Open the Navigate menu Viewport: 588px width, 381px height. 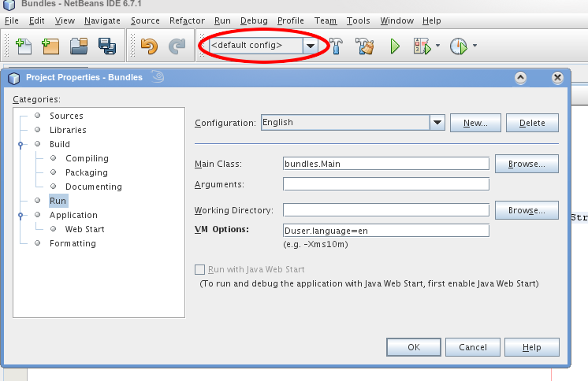coord(102,20)
